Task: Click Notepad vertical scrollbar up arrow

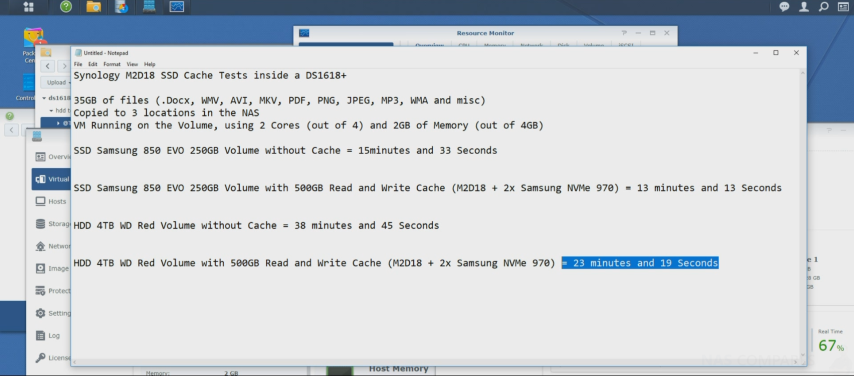Action: click(x=802, y=72)
